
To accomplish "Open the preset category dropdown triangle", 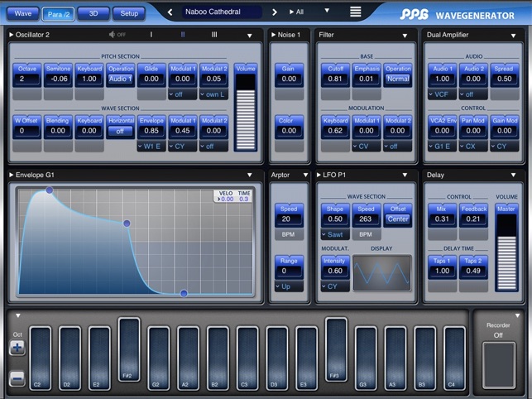I will (x=327, y=11).
